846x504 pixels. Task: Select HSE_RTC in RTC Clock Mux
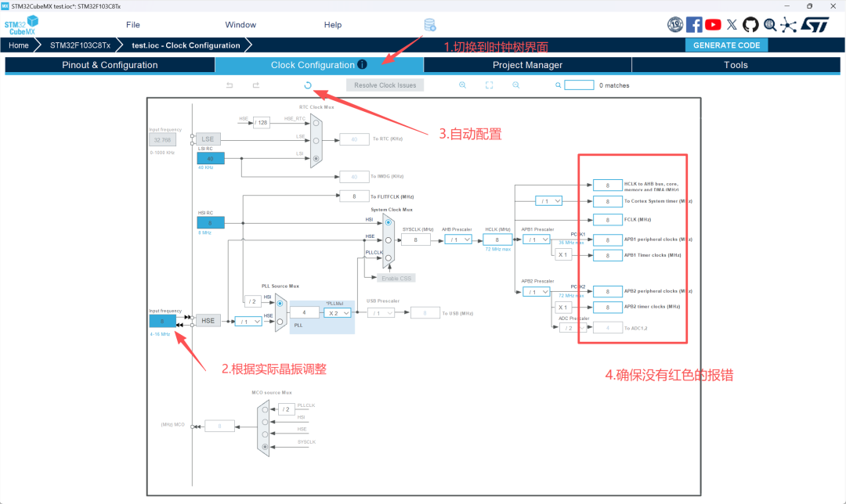click(316, 123)
